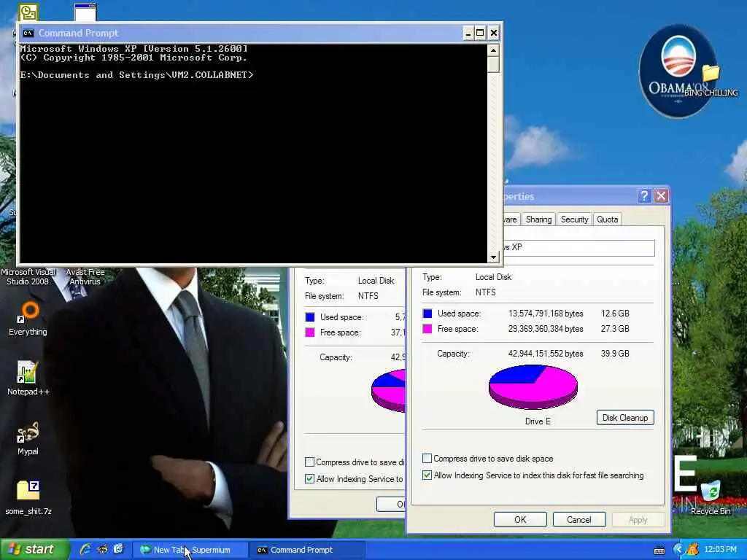Click the Command Prompt window title text
747x560 pixels.
coord(78,33)
